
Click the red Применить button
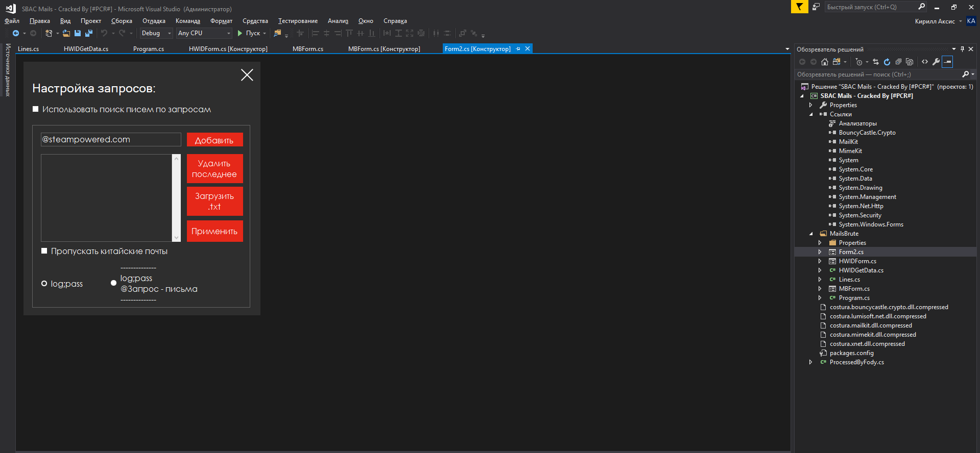214,231
